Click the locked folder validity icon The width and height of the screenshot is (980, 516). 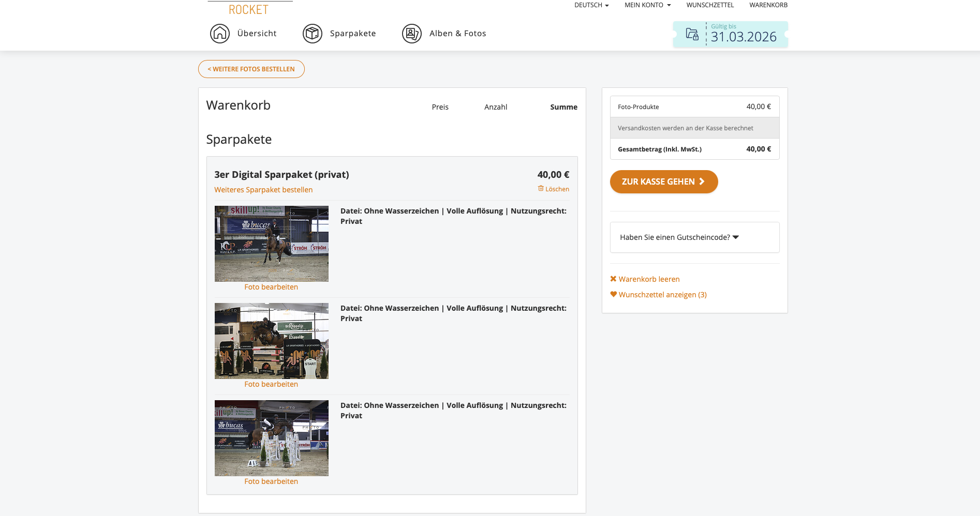coord(692,34)
